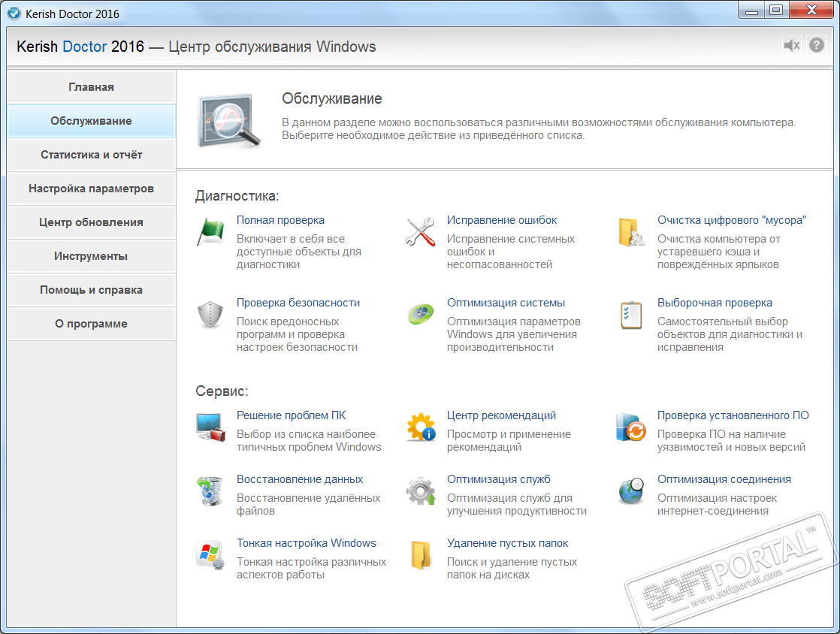This screenshot has width=840, height=634.
Task: Click the "Сервис:" section heading
Action: [x=222, y=391]
